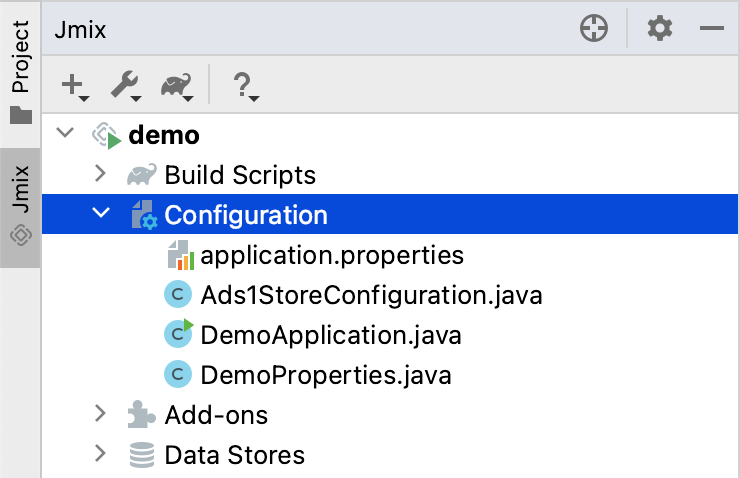The width and height of the screenshot is (740, 478).
Task: Expand the Data Stores node
Action: [x=100, y=453]
